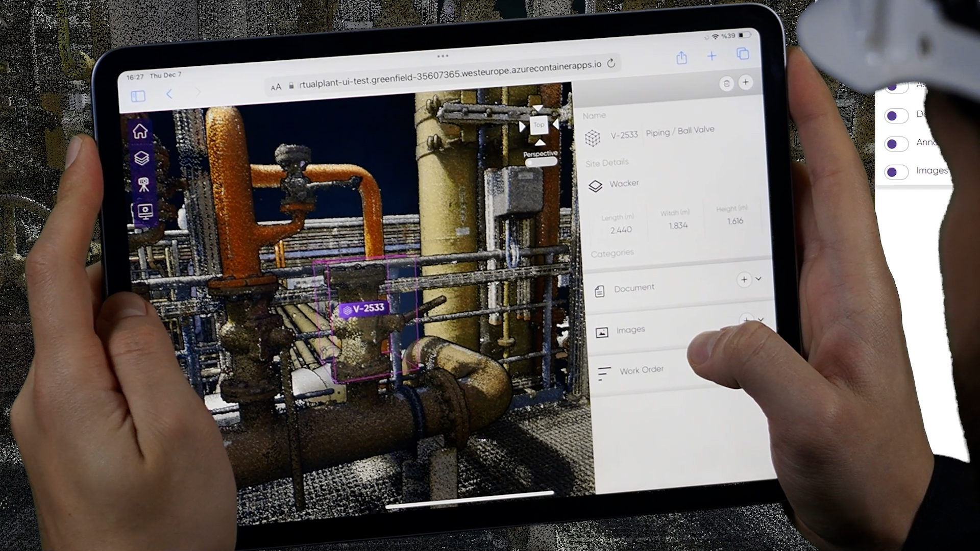Click the lines icon in Work Order row

(604, 373)
